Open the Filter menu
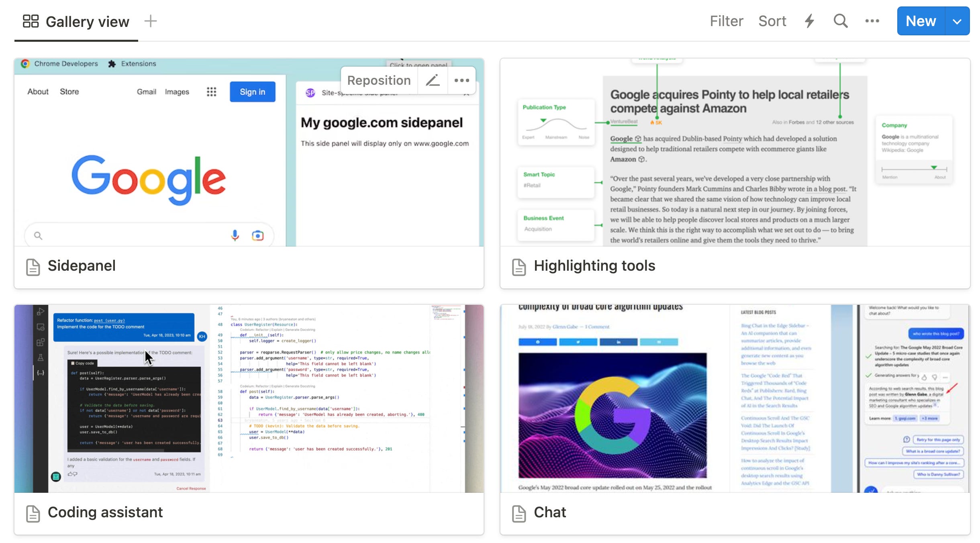 click(726, 21)
